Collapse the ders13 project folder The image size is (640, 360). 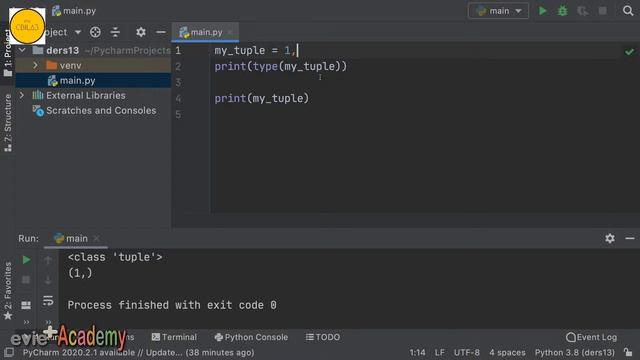click(x=22, y=50)
